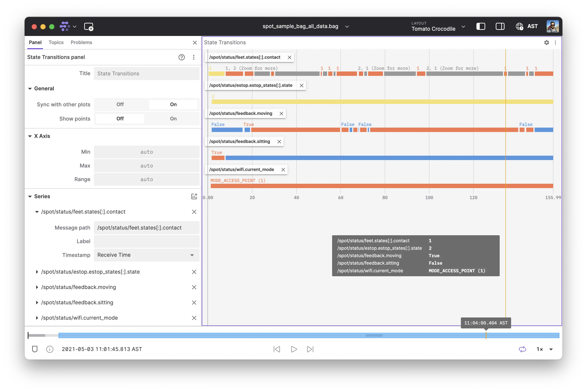The width and height of the screenshot is (587, 392).
Task: Set Sync with other plots to Off
Action: 120,105
